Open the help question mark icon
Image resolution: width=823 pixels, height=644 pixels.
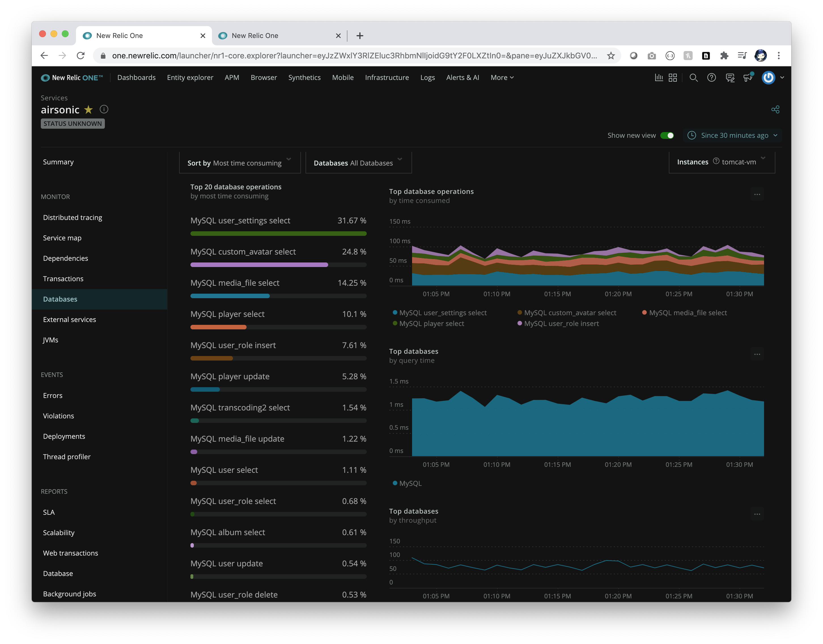711,78
